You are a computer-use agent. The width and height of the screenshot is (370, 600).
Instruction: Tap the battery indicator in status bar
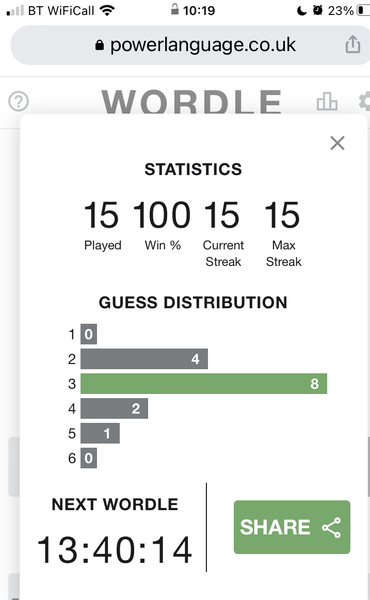(x=363, y=10)
